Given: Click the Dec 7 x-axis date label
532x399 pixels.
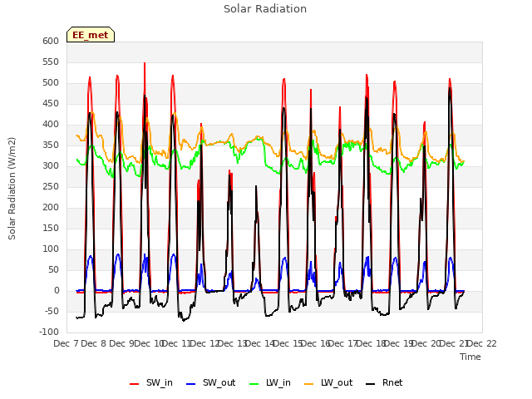Looking at the screenshot, I should (66, 343).
